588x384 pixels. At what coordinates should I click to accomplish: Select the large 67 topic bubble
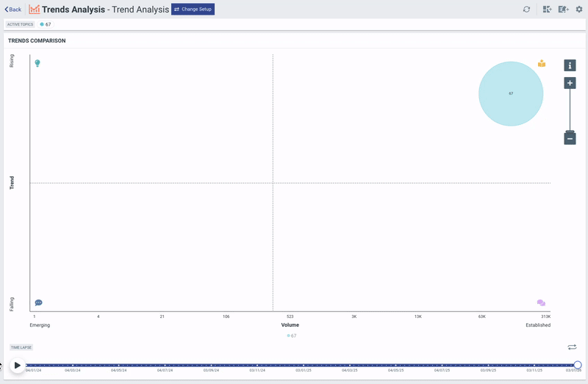pyautogui.click(x=511, y=94)
